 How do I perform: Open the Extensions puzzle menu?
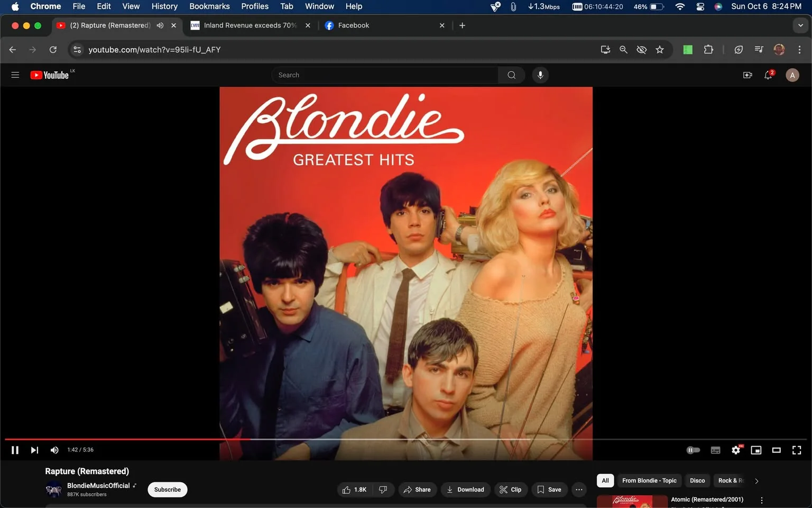(708, 50)
